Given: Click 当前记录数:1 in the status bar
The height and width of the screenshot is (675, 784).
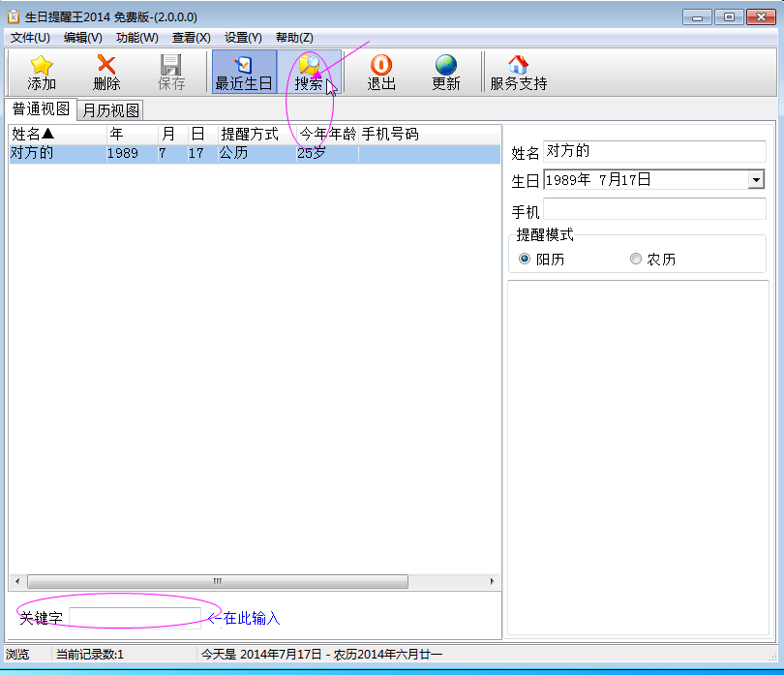Looking at the screenshot, I should click(89, 654).
